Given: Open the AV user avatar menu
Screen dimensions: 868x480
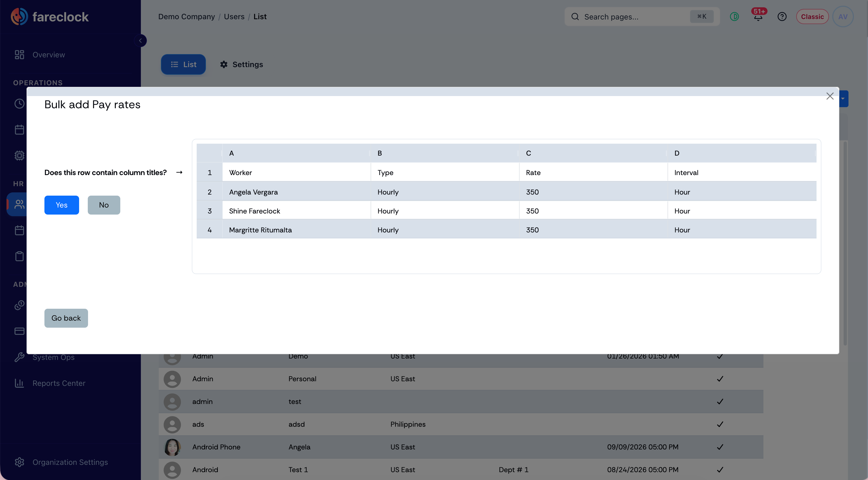Looking at the screenshot, I should (x=843, y=17).
